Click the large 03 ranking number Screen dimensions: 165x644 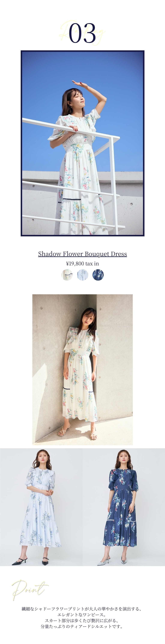click(82, 33)
